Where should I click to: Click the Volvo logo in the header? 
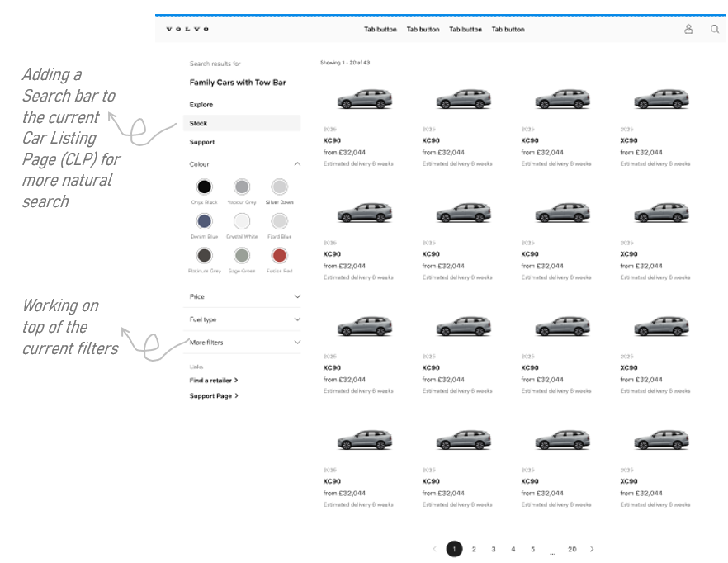point(187,29)
